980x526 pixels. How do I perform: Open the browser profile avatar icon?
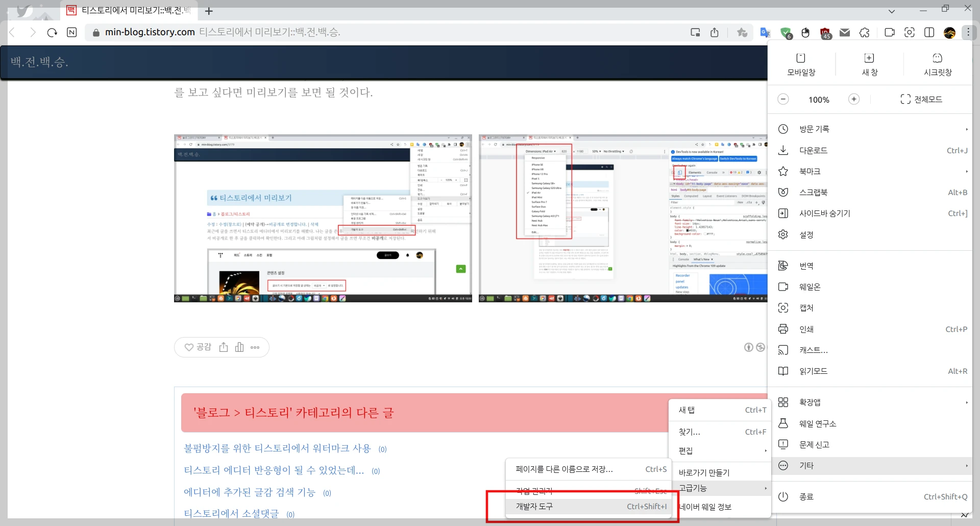949,32
